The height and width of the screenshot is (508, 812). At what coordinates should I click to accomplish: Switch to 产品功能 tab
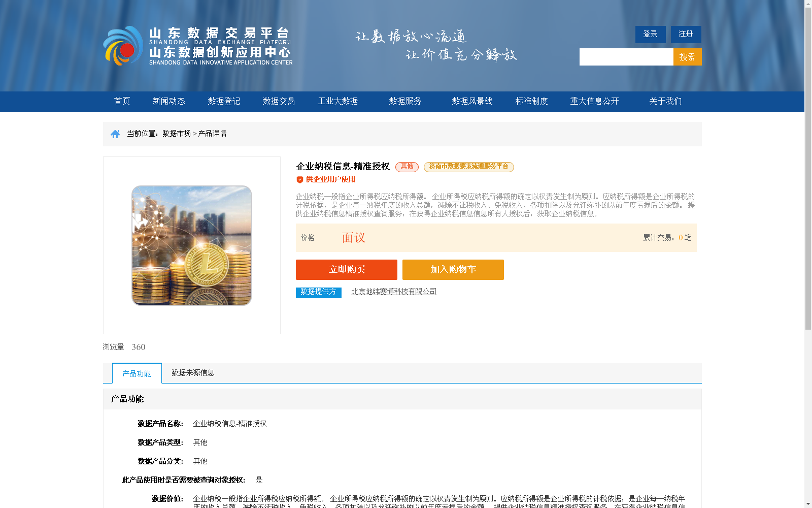(137, 373)
